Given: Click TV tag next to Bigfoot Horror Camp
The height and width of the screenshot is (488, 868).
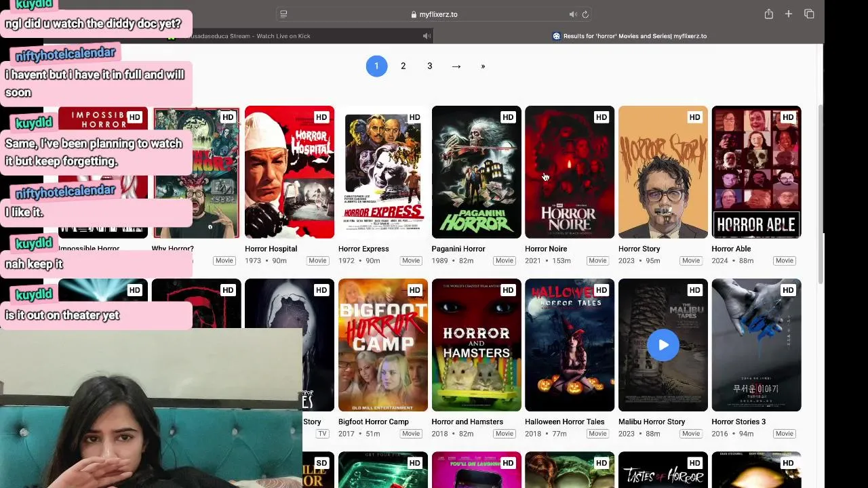Looking at the screenshot, I should pos(322,433).
